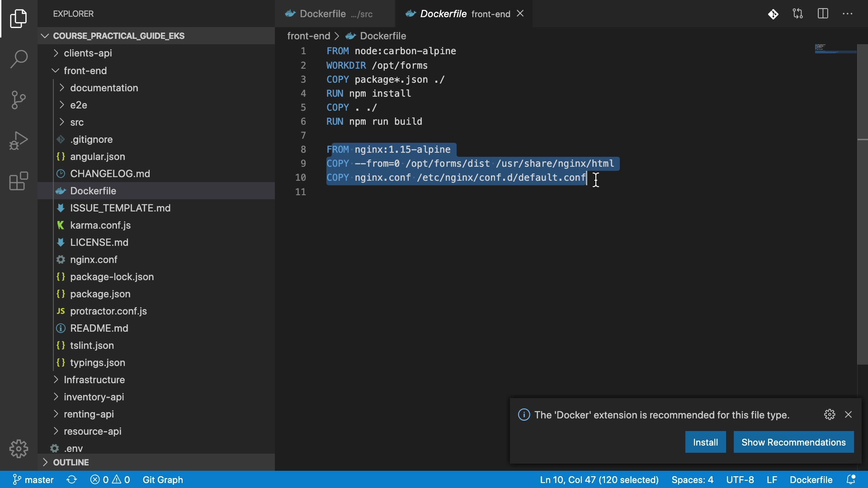Click Show Recommendations button
The width and height of the screenshot is (868, 488).
pyautogui.click(x=793, y=442)
